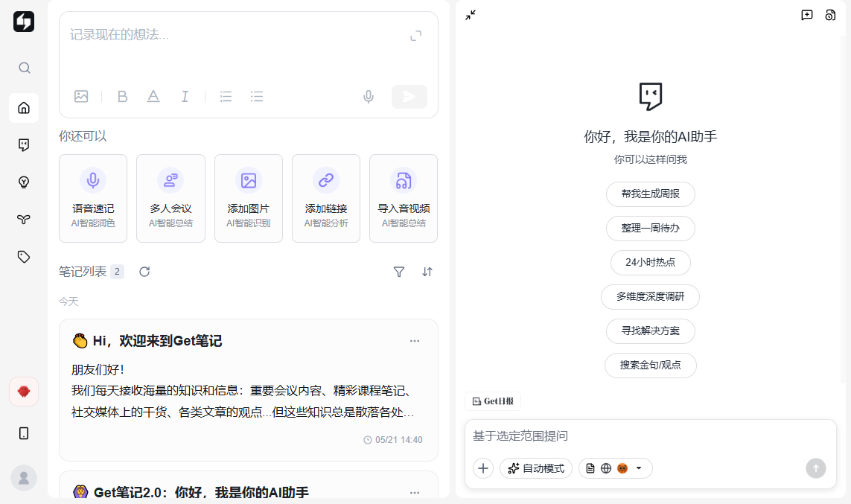Open the lightbulb ideas sidebar icon
The height and width of the screenshot is (504, 851).
coord(24,182)
